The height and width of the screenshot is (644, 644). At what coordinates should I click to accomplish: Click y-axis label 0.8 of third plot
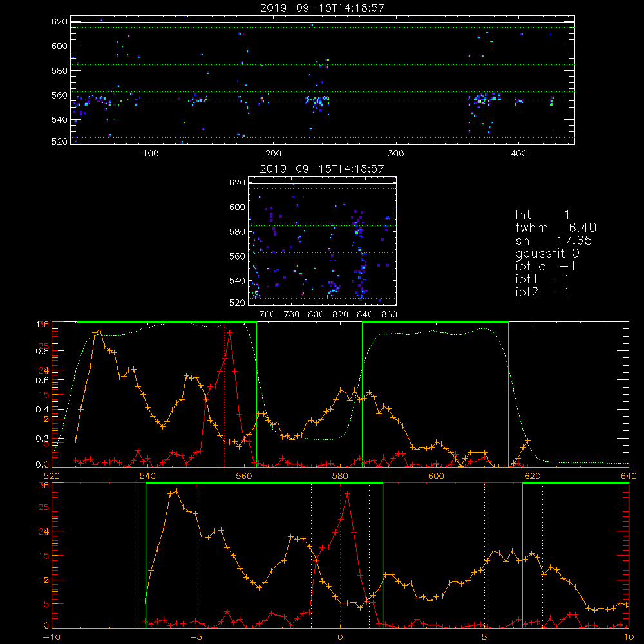pyautogui.click(x=43, y=351)
